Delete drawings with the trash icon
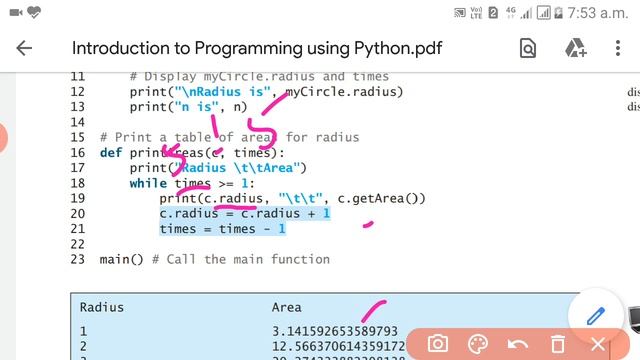Image resolution: width=640 pixels, height=360 pixels. click(x=558, y=344)
